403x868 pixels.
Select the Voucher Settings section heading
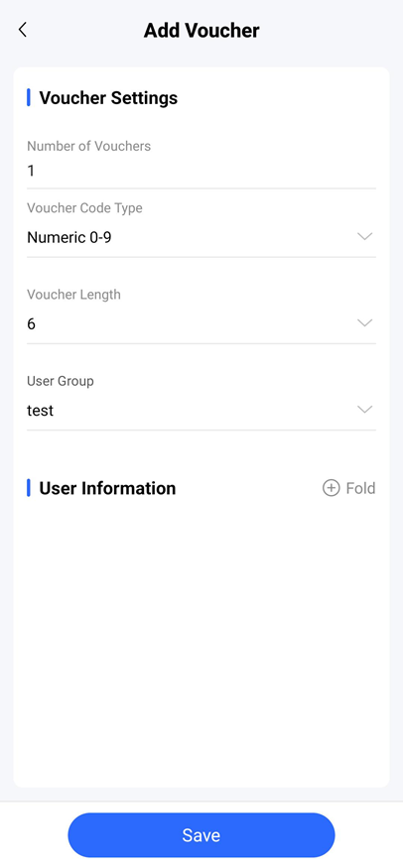108,98
